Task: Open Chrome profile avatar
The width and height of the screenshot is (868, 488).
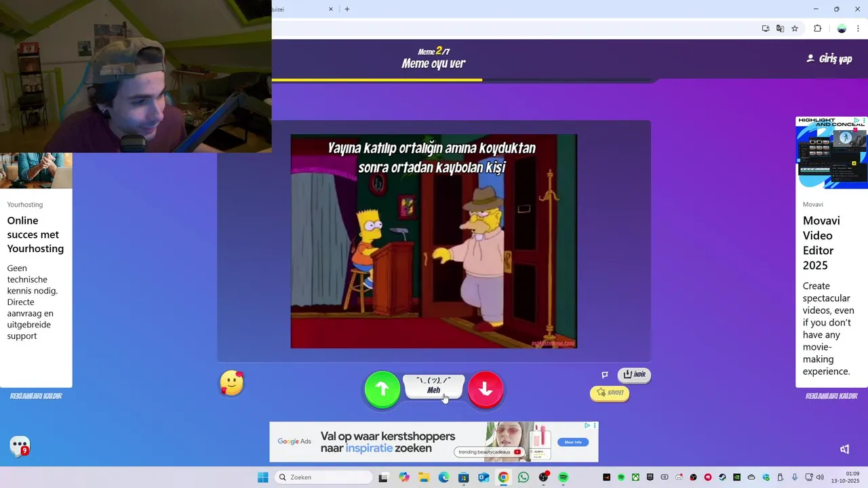Action: pos(842,28)
